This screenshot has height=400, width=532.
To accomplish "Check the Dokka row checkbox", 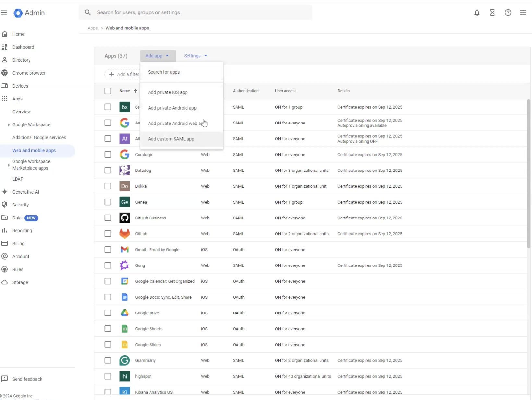I will click(108, 186).
